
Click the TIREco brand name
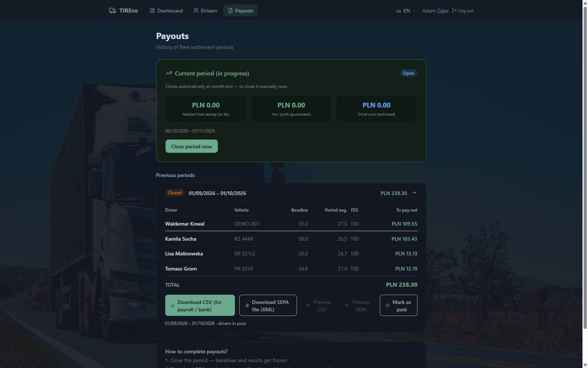pos(128,11)
